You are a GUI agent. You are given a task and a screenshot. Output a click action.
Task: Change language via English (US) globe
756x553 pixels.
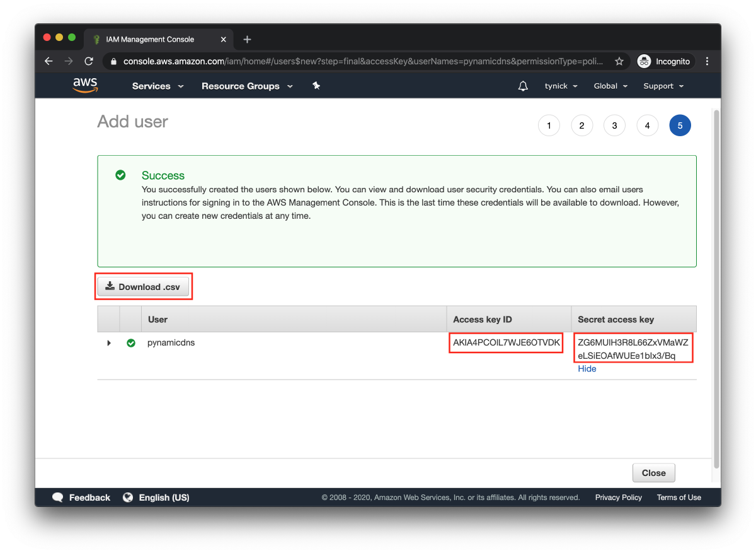[x=156, y=498]
